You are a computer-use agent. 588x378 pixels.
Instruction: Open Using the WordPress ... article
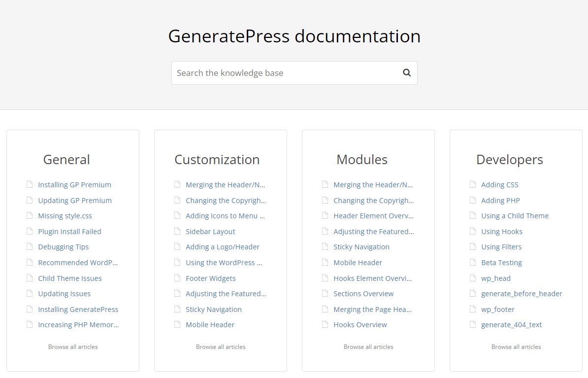pos(224,263)
